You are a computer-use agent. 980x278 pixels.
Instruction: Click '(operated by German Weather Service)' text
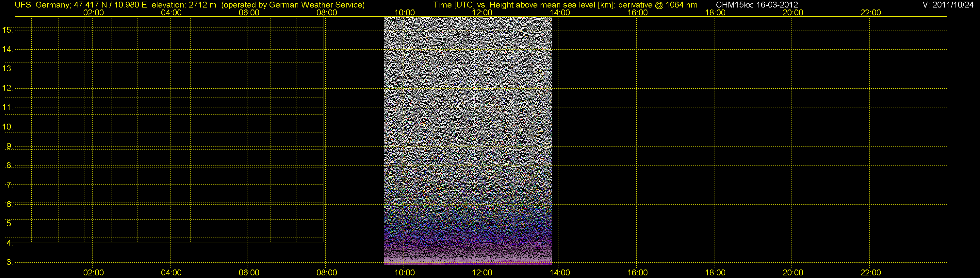(293, 5)
